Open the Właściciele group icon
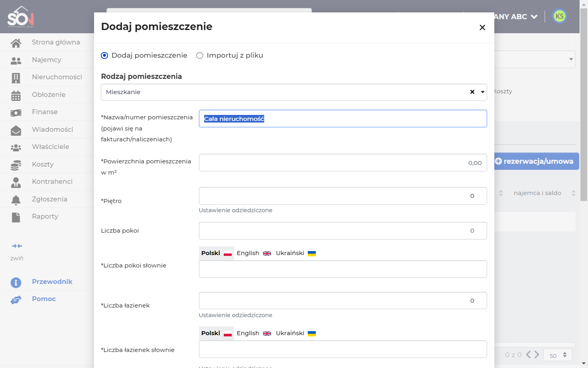Screen dimensions: 588x368 click(x=16, y=148)
